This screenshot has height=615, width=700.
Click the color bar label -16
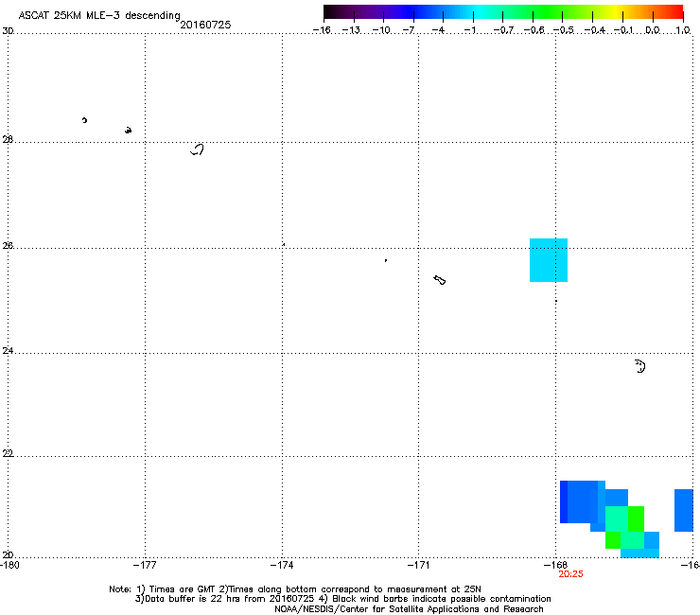322,30
